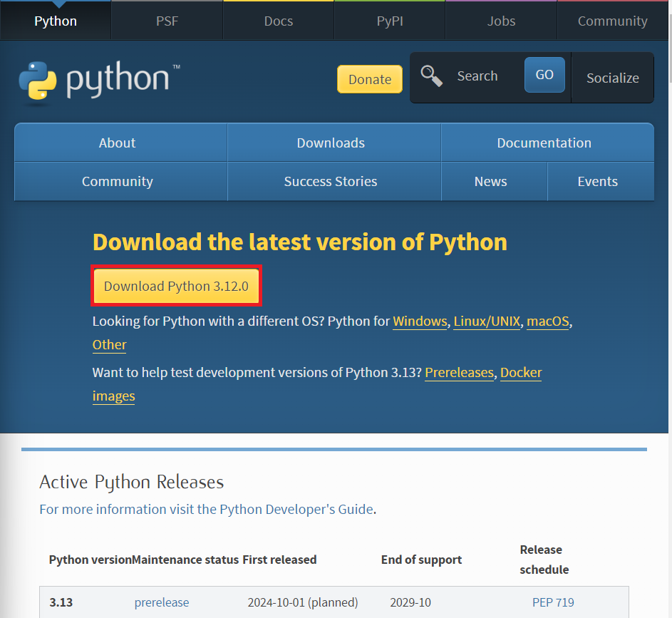
Task: Click the 2024-10-01 (planned) date cell
Action: (303, 602)
